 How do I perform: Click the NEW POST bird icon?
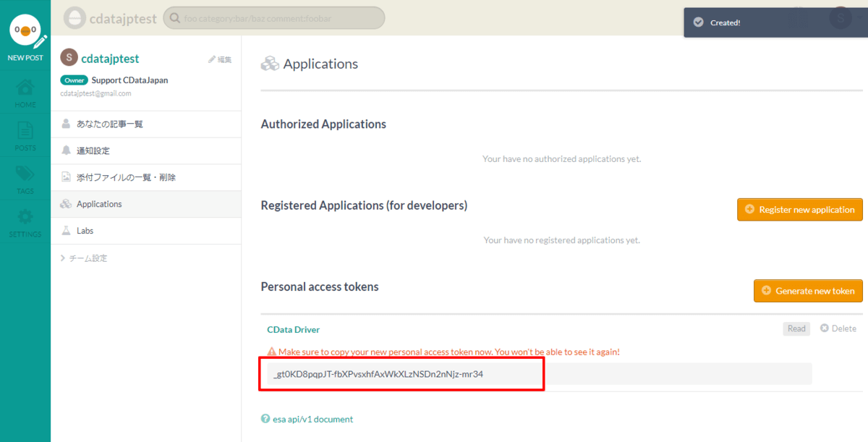click(x=25, y=31)
